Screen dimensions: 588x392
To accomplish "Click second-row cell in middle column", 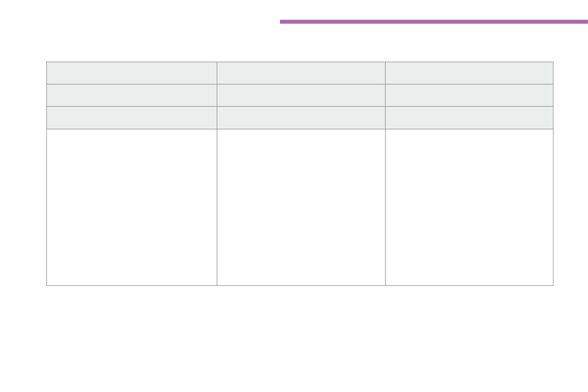I will click(301, 95).
